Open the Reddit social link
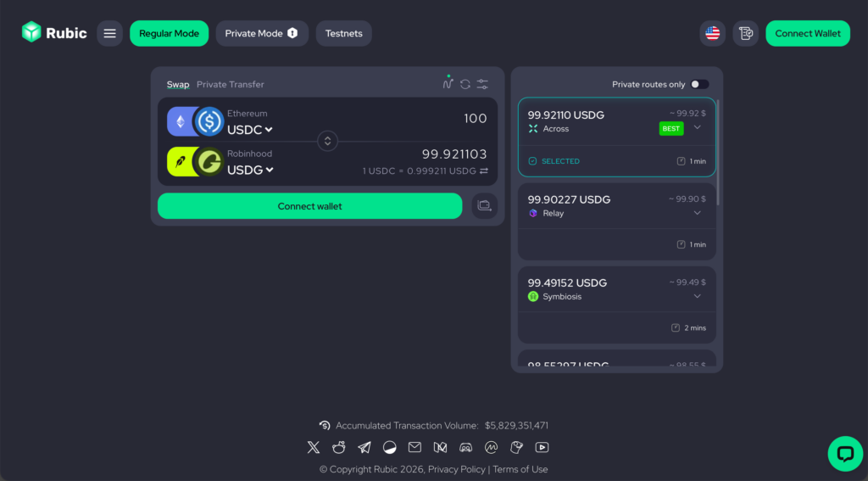This screenshot has height=481, width=868. point(339,447)
